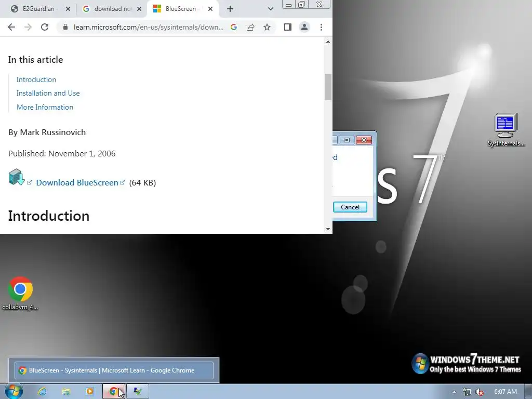Launch Internet Explorer from the taskbar
This screenshot has width=532, height=399.
tap(42, 392)
